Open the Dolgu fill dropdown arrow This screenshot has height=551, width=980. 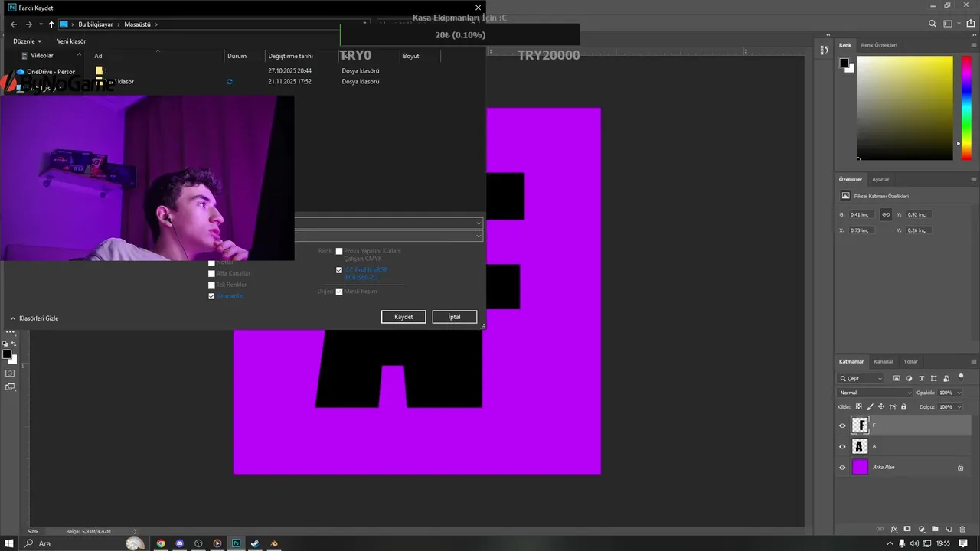(959, 407)
